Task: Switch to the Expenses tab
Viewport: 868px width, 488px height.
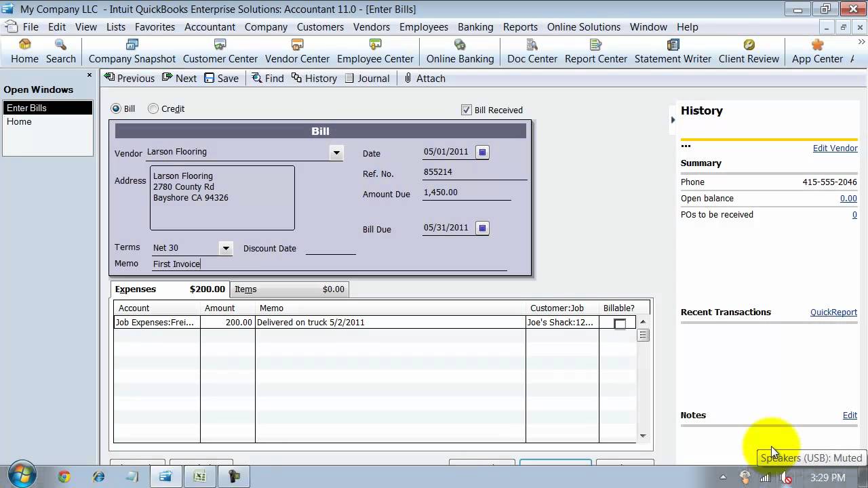Action: [170, 289]
